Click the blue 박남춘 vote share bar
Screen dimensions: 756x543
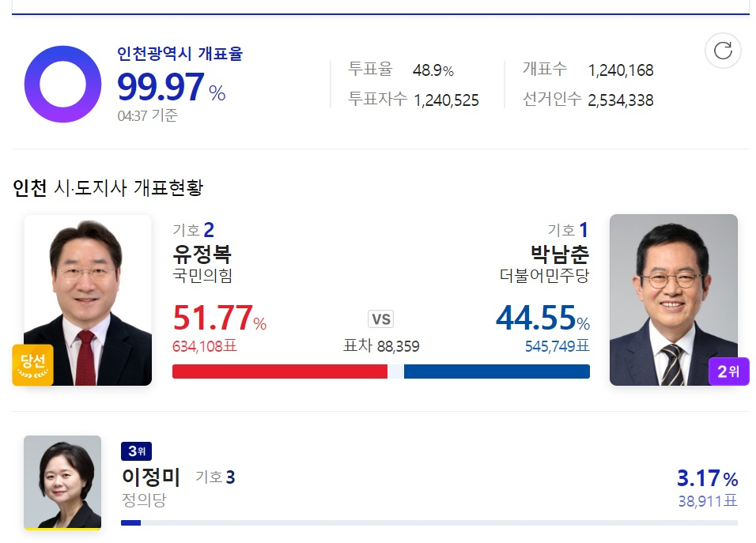point(497,371)
